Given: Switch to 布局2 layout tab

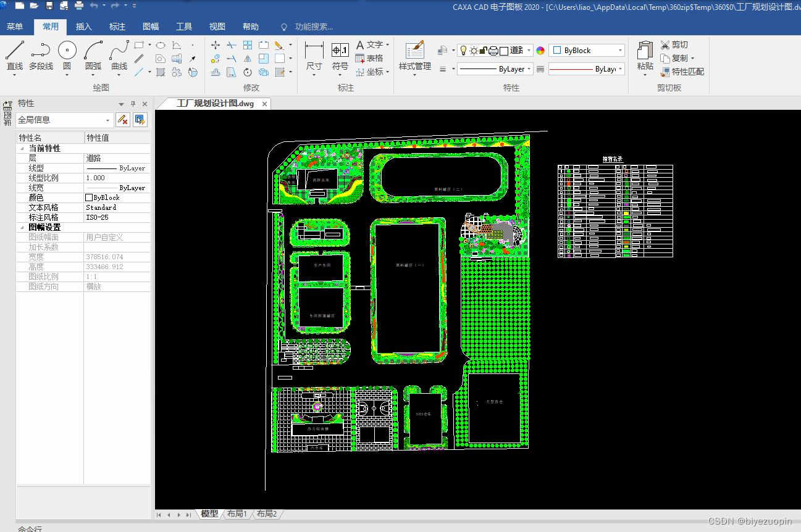Looking at the screenshot, I should [266, 513].
